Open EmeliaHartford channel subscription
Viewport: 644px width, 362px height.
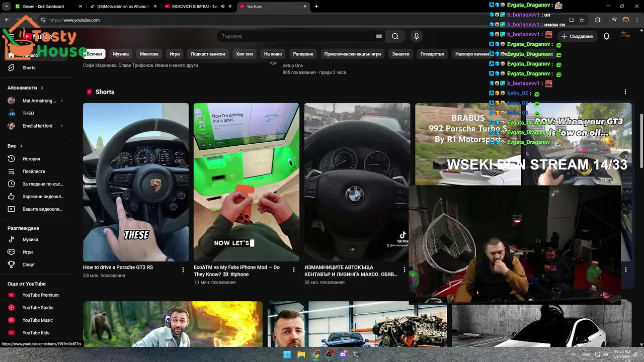(x=36, y=126)
